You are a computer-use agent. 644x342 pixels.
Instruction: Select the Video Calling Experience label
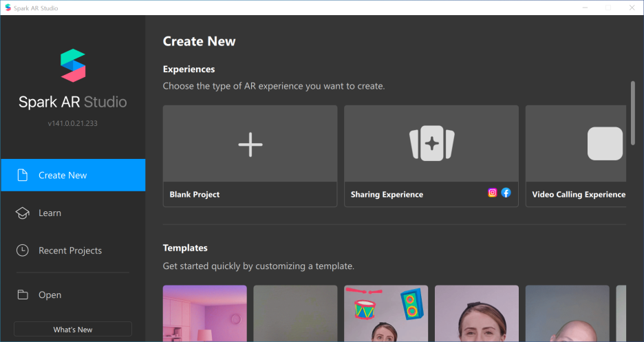[x=579, y=195]
